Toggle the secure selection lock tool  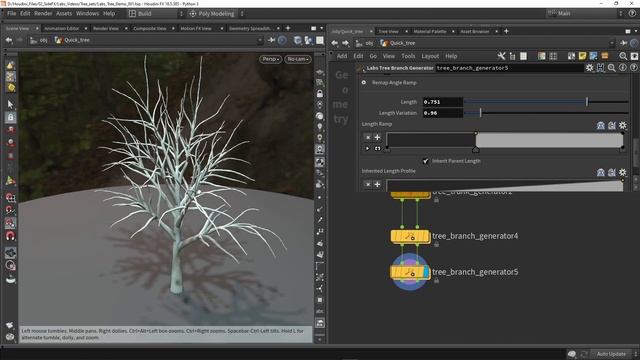pos(11,118)
